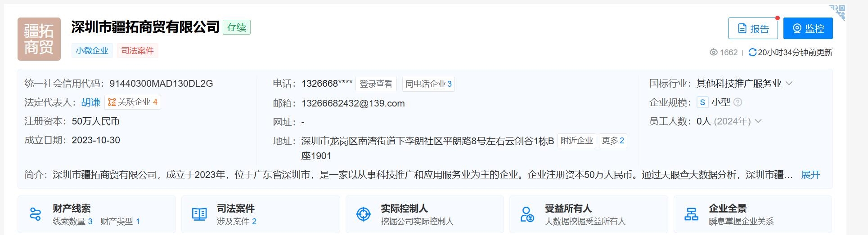Expand the 员工人数 year dropdown arrow
Screen dimensions: 868x235
click(758, 121)
